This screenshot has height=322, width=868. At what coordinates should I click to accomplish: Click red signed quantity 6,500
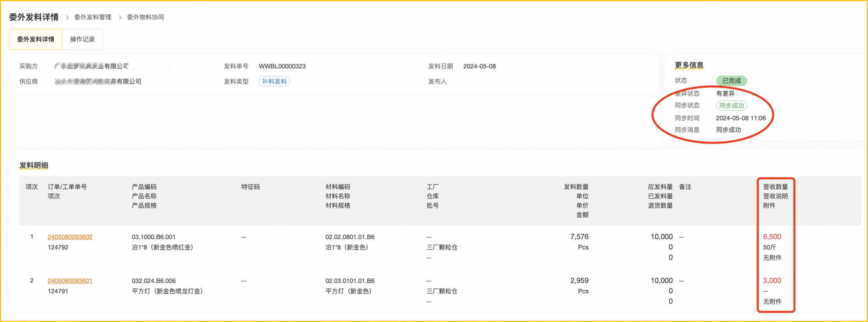[x=772, y=237]
